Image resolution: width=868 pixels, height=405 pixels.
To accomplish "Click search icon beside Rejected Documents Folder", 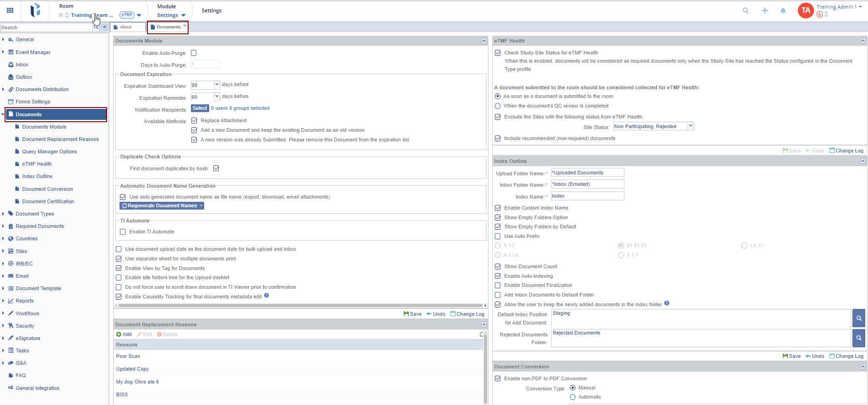I will [859, 338].
